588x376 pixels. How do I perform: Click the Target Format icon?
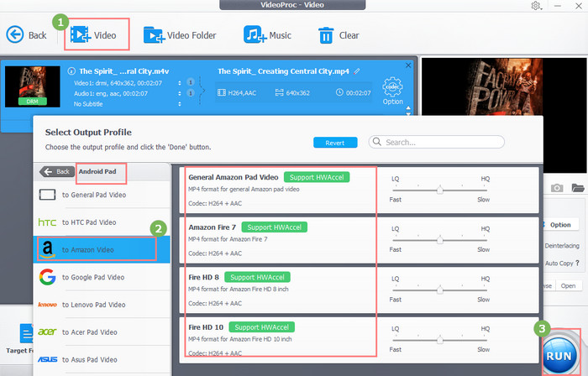pos(26,333)
